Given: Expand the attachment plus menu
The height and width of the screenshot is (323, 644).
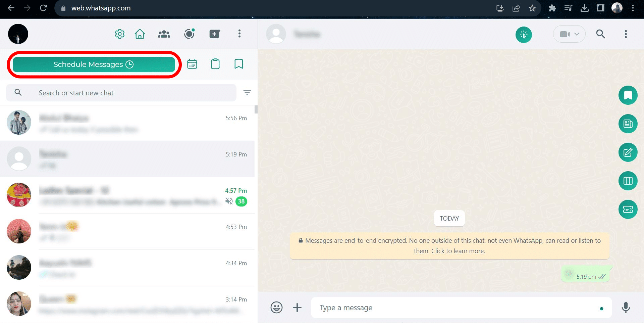Looking at the screenshot, I should click(297, 308).
